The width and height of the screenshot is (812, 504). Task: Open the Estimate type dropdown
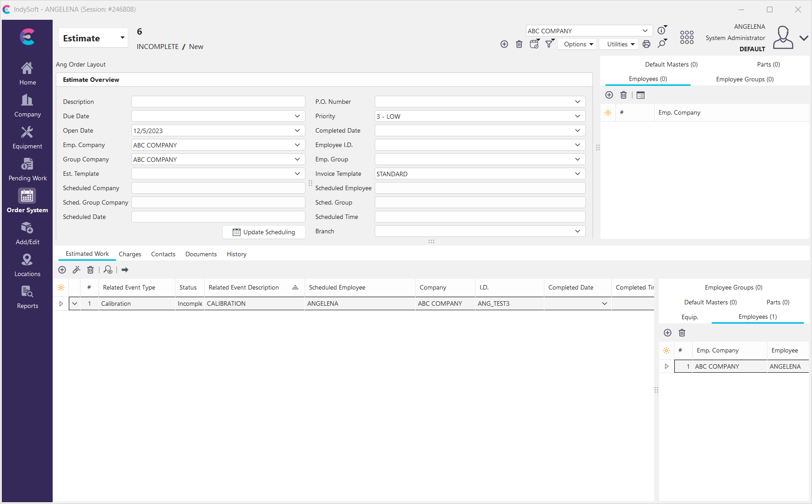(x=122, y=38)
